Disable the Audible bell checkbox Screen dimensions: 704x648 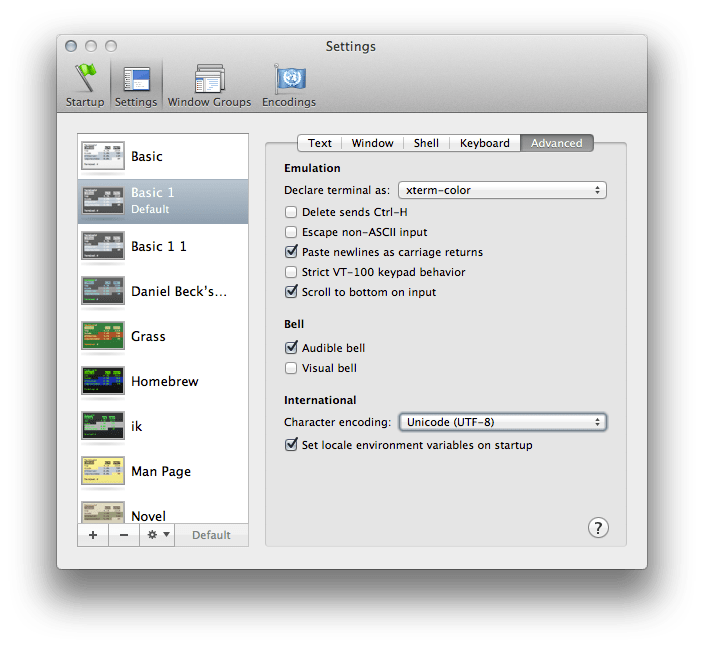(x=291, y=348)
